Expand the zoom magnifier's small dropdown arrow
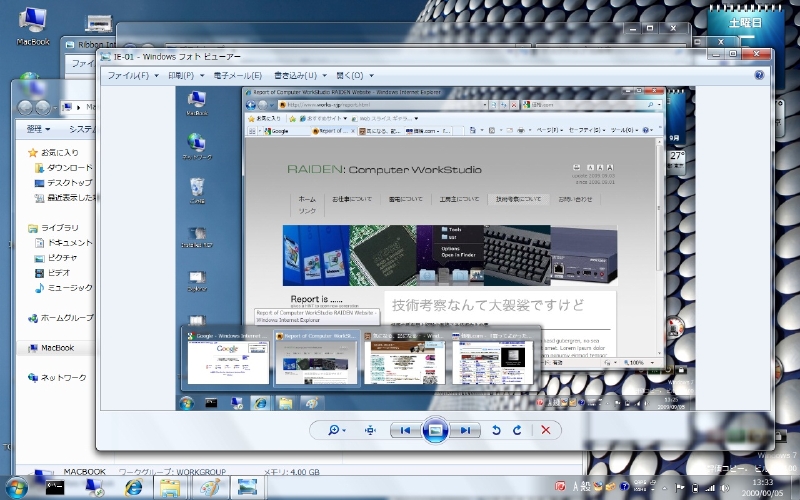Viewport: 800px width, 500px height. [x=344, y=431]
